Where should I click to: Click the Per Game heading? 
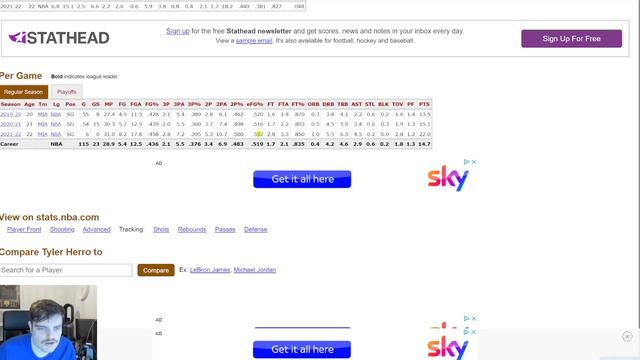click(21, 76)
